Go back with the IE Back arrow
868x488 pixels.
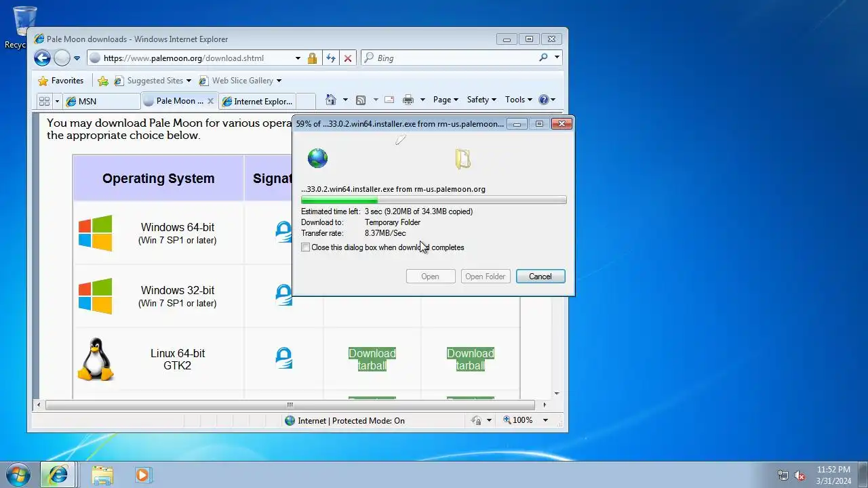tap(42, 58)
